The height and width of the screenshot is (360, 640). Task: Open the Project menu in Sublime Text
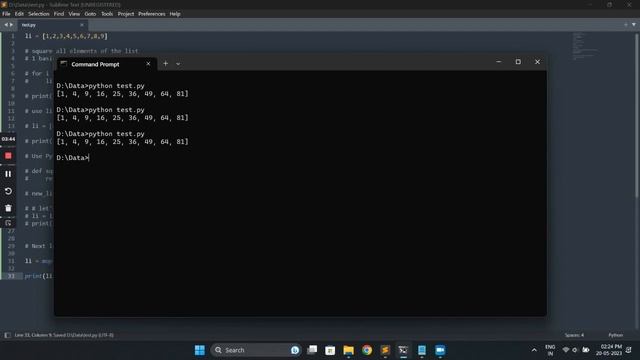click(x=126, y=14)
